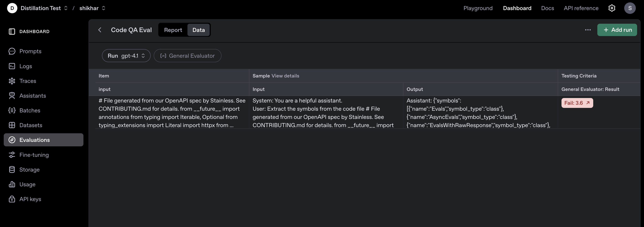644x227 pixels.
Task: Collapse the dashboard sidebar
Action: [12, 31]
